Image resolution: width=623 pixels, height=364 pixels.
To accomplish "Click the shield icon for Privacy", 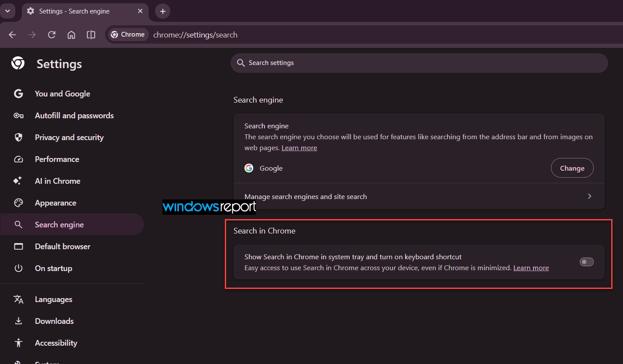I will click(18, 137).
